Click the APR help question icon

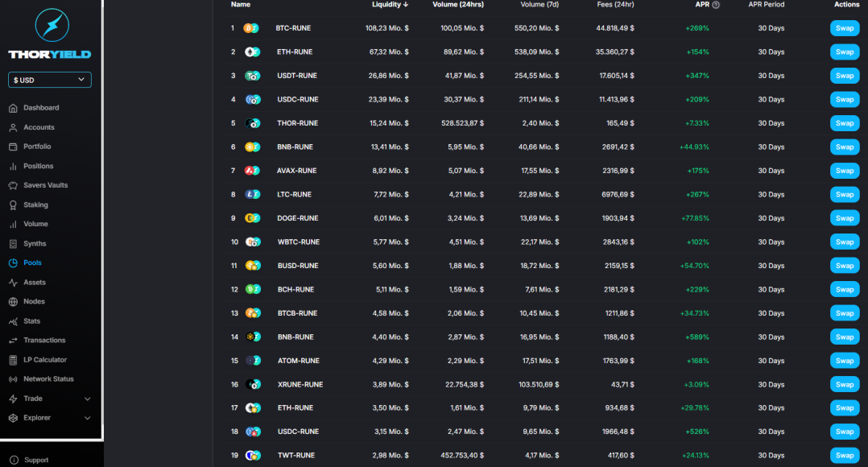click(716, 4)
